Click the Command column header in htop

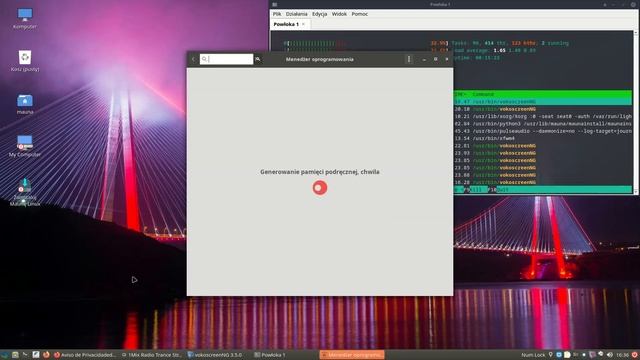click(x=483, y=94)
